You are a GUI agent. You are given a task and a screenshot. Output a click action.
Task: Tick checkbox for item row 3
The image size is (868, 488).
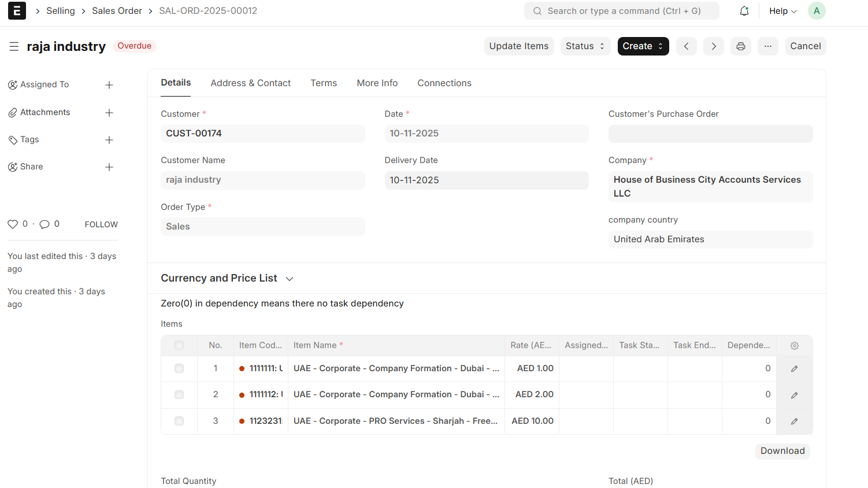(x=179, y=422)
